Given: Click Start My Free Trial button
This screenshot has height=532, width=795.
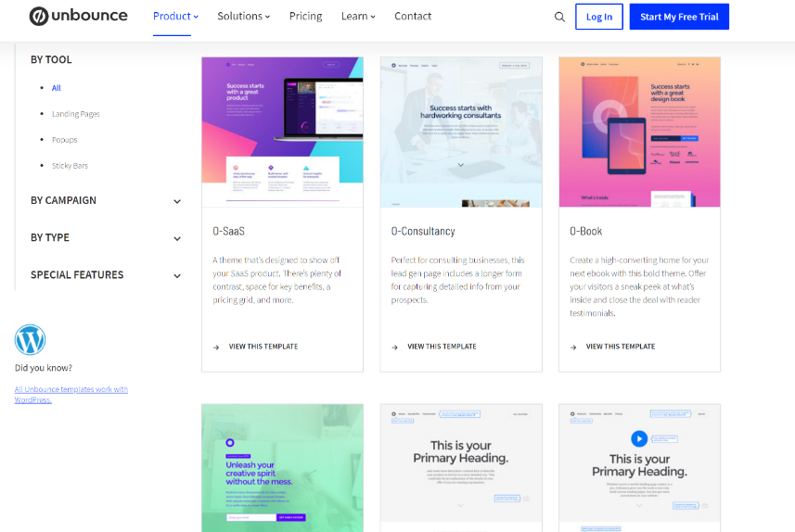Looking at the screenshot, I should pos(679,17).
